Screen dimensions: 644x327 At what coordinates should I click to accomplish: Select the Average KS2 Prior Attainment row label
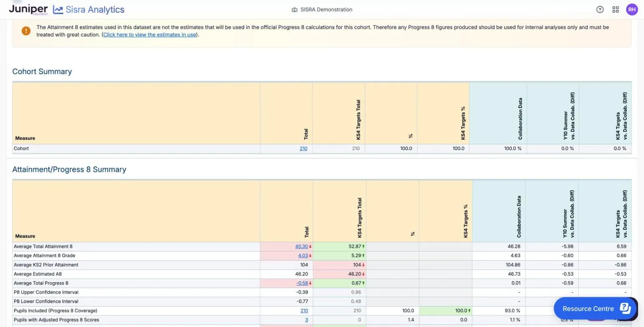pos(46,265)
